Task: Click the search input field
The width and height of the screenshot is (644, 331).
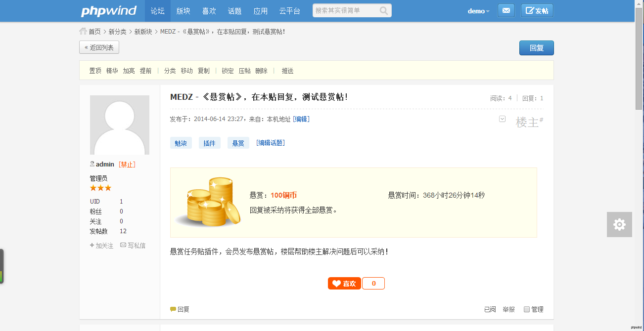Action: click(345, 11)
